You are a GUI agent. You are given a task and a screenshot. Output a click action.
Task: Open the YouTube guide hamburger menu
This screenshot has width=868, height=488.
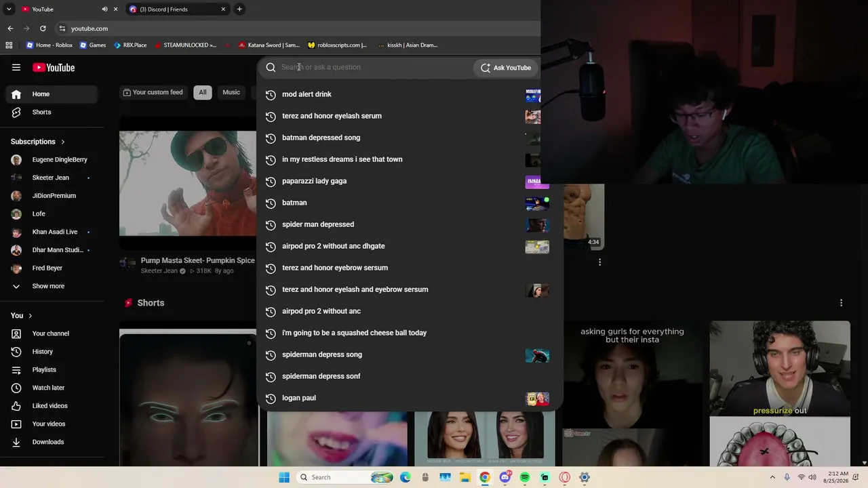tap(16, 67)
